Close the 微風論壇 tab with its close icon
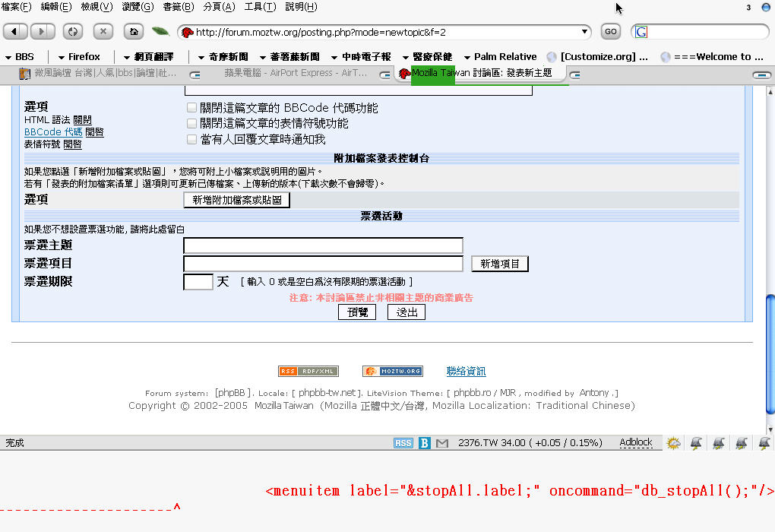775x532 pixels. tap(195, 75)
